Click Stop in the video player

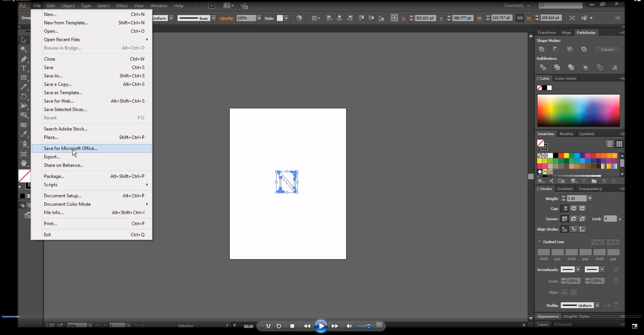click(x=292, y=326)
